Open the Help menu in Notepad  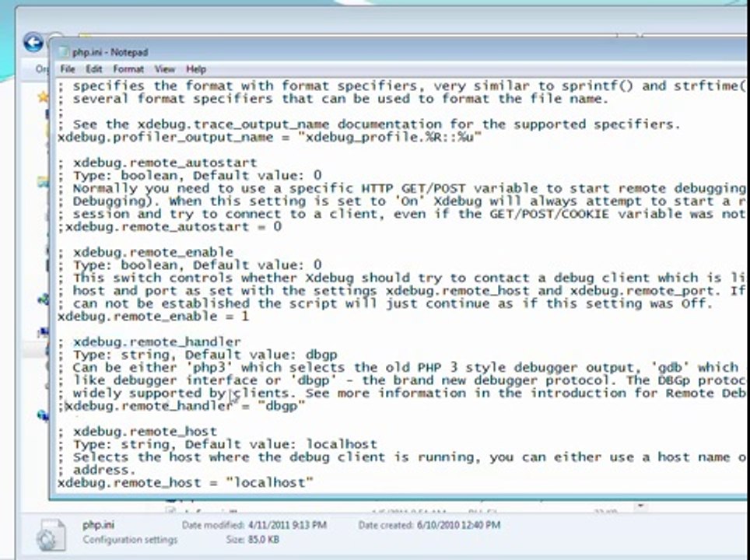coord(196,69)
